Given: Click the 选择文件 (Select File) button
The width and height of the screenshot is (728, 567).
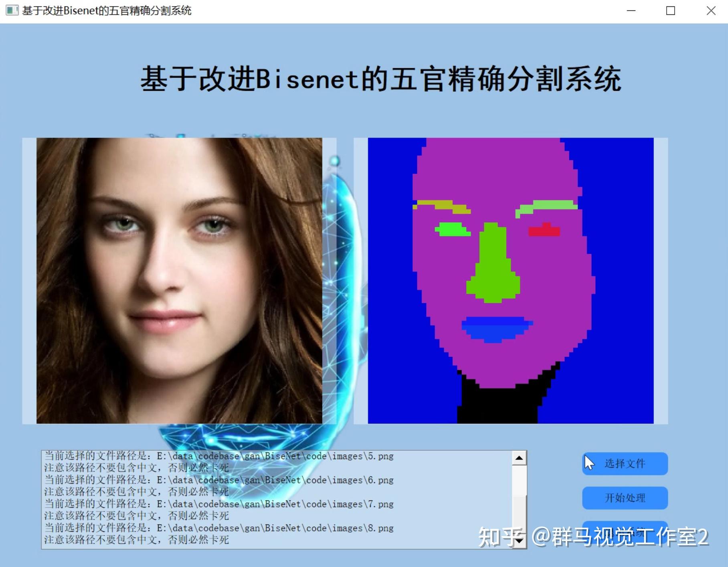Looking at the screenshot, I should 625,464.
